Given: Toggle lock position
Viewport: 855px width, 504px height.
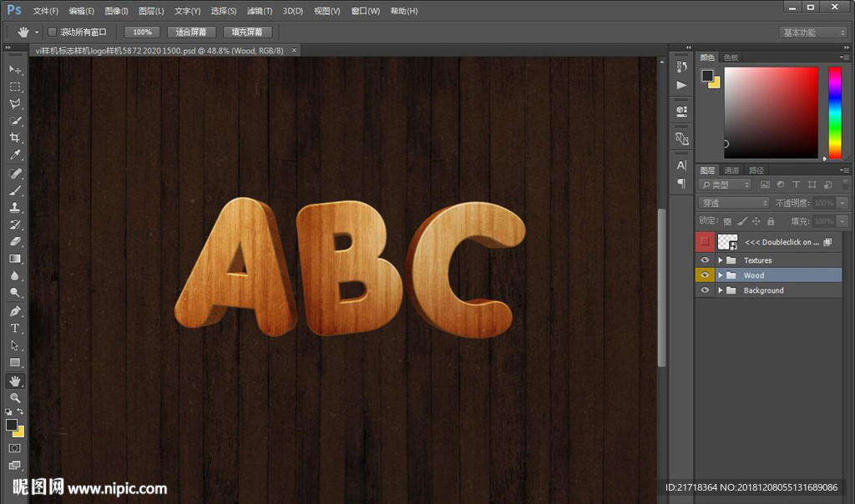Looking at the screenshot, I should [756, 221].
